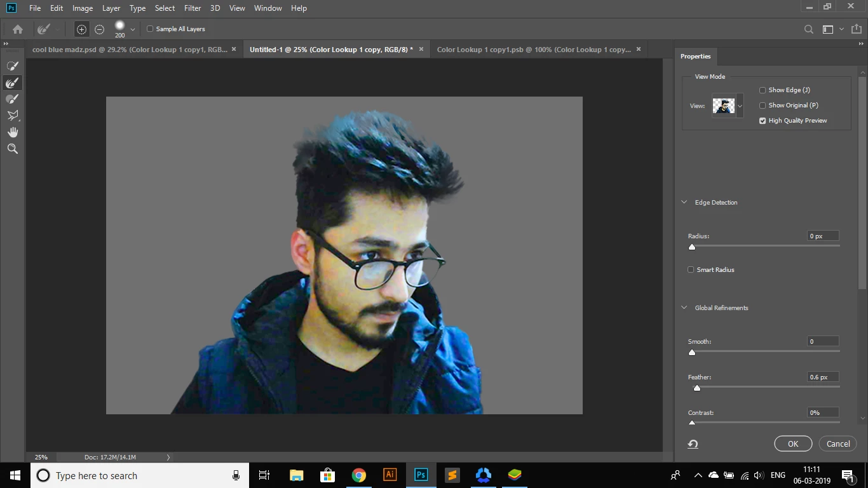Open Sublime Text from taskbar
868x488 pixels.
pyautogui.click(x=452, y=475)
